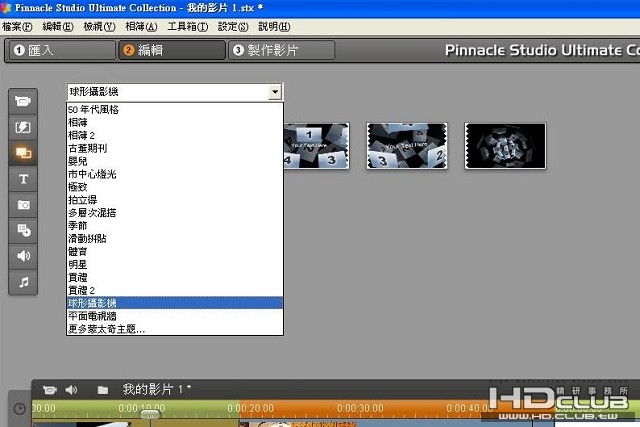Viewport: 640px width, 427px height.
Task: Switch to step 3 製作影片 tab
Action: (x=282, y=50)
